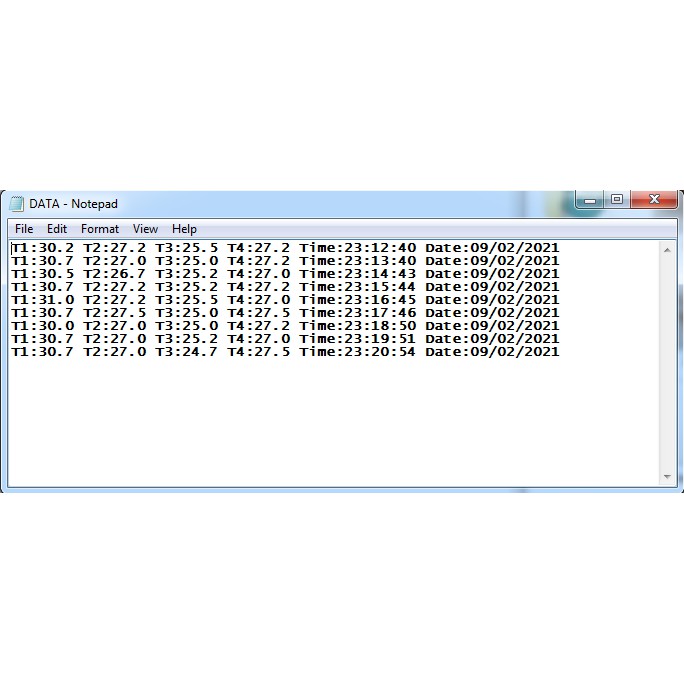The height and width of the screenshot is (684, 684).
Task: Click the line with Time:23:16:45
Action: click(285, 300)
